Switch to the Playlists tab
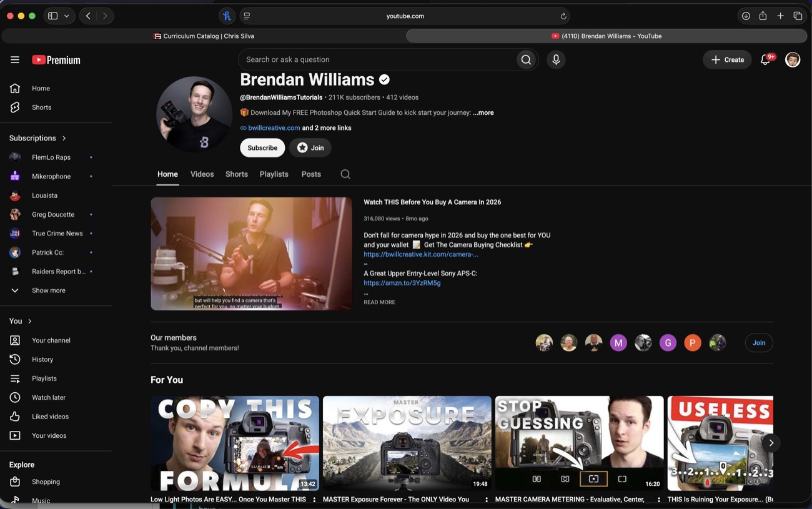This screenshot has width=812, height=509. 274,174
